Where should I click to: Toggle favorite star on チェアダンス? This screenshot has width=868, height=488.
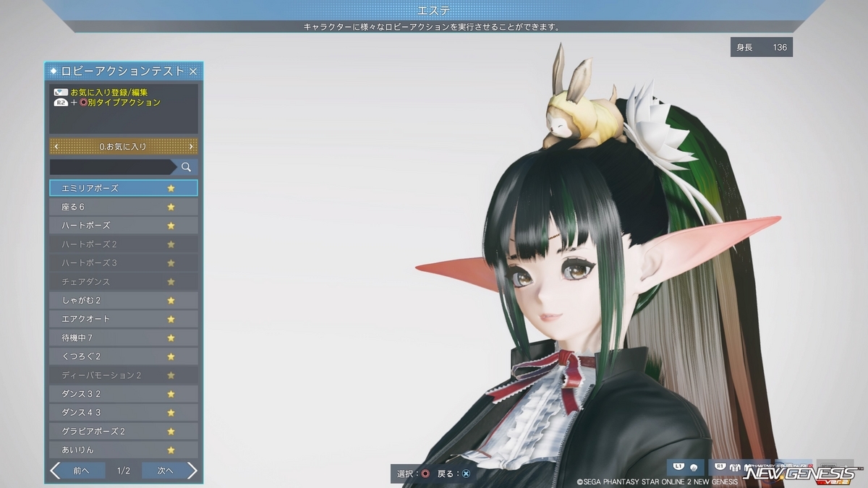click(171, 282)
